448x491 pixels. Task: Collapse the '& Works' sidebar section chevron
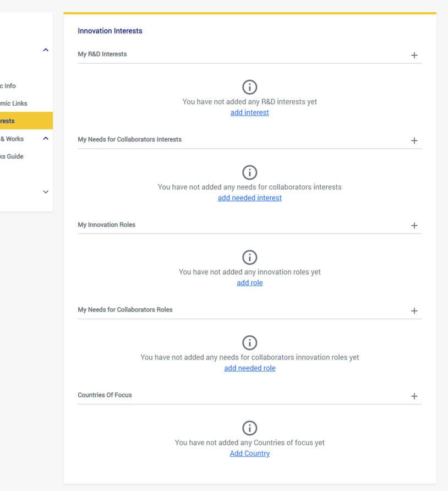46,139
